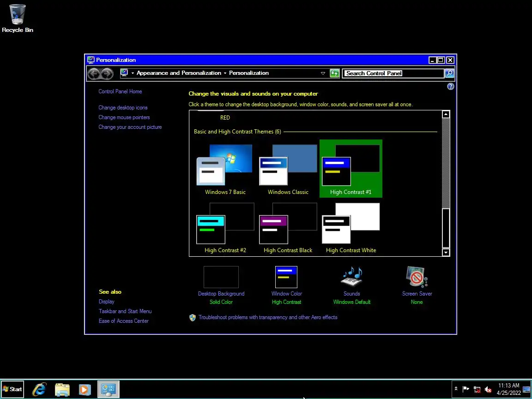Click the Action Center flag icon
Image resolution: width=532 pixels, height=399 pixels.
pos(466,389)
